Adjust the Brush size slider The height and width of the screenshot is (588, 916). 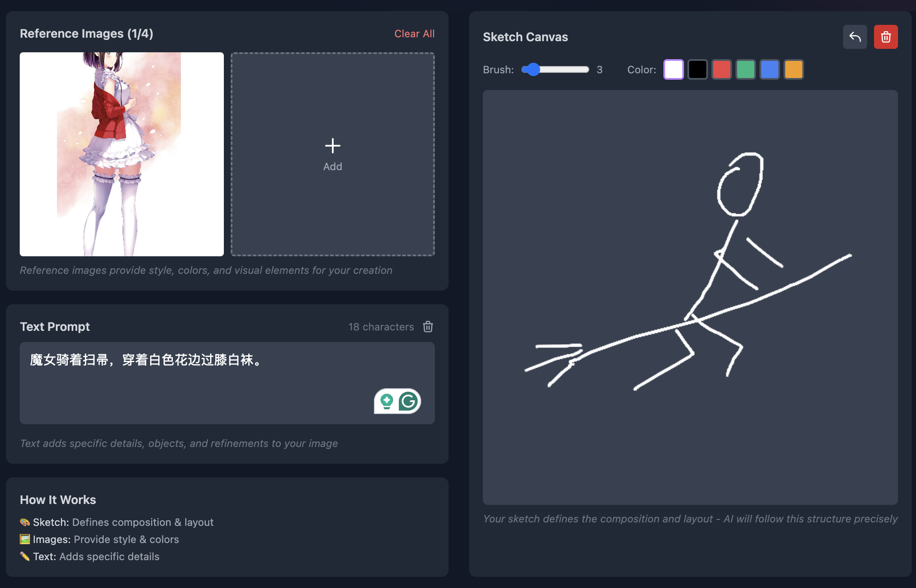(x=533, y=69)
